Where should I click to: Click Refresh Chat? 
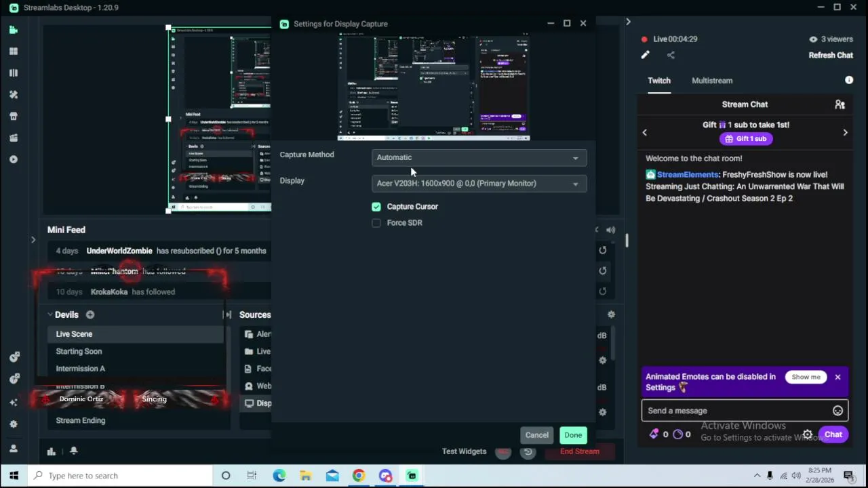[x=831, y=56]
